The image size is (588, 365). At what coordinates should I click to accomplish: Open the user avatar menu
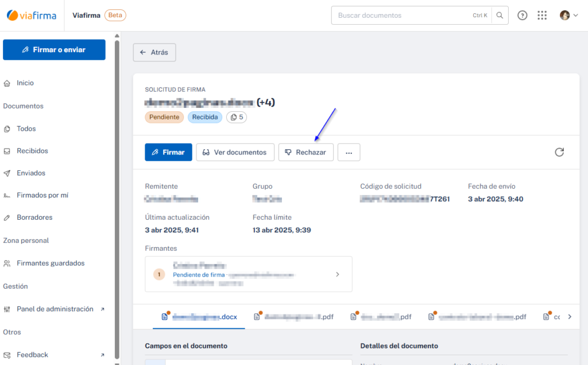click(x=568, y=15)
